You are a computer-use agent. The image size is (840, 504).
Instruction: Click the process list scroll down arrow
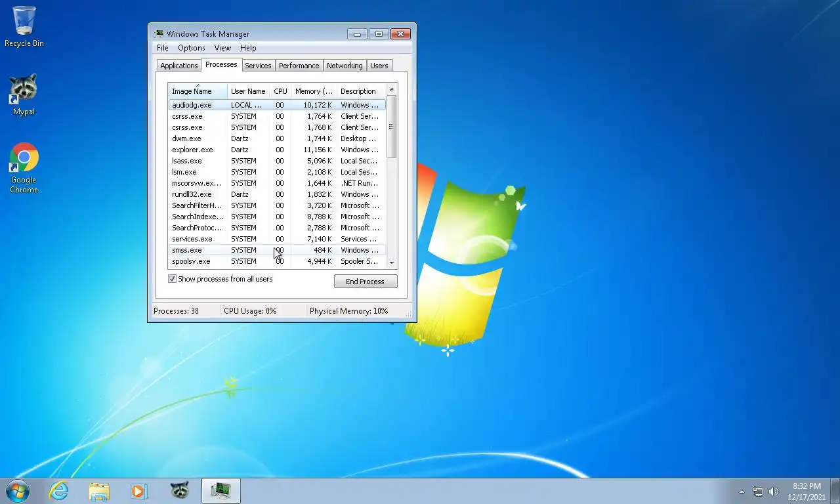(392, 263)
